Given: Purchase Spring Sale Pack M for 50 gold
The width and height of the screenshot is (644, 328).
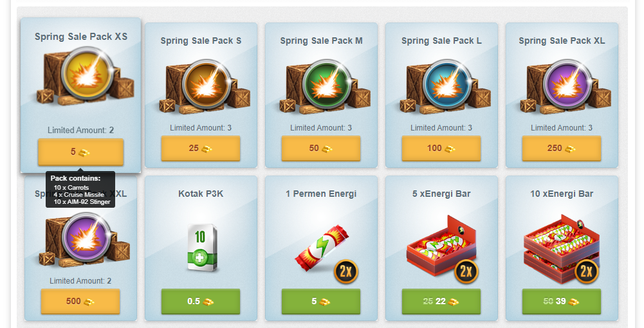Looking at the screenshot, I should click(321, 149).
